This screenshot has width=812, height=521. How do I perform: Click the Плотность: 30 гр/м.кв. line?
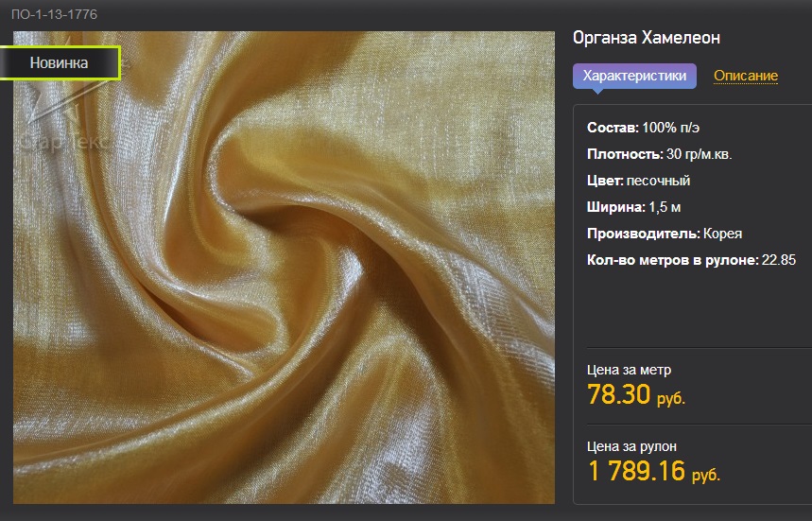point(659,154)
